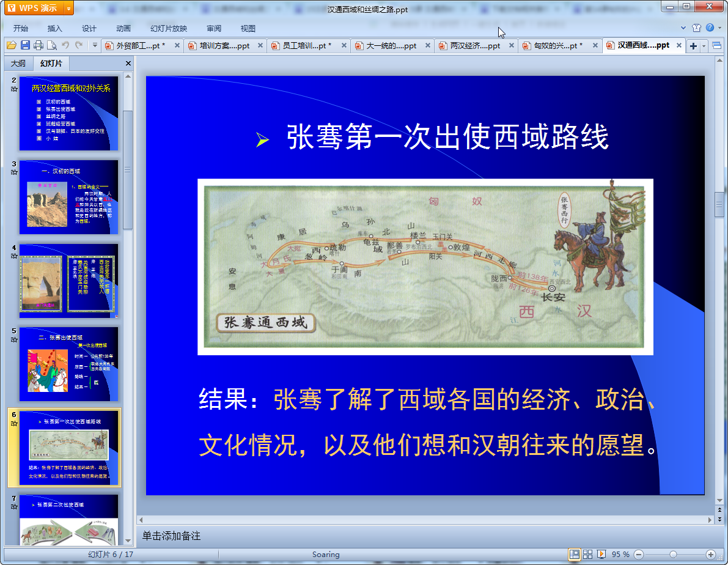Add a new document tab with plus
This screenshot has width=728, height=565.
(x=693, y=45)
